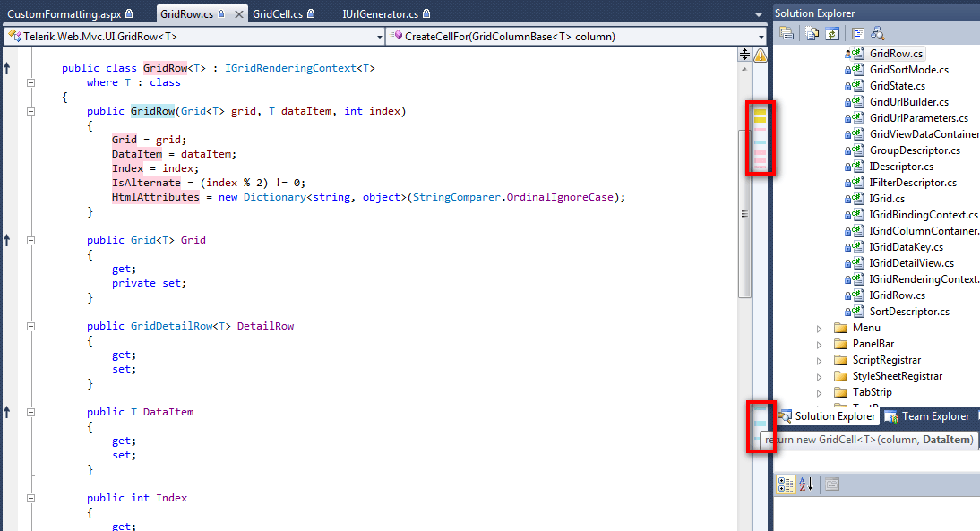Viewport: 980px width, 531px height.
Task: Sort properties alphabetically with A-Z button
Action: coord(806,484)
